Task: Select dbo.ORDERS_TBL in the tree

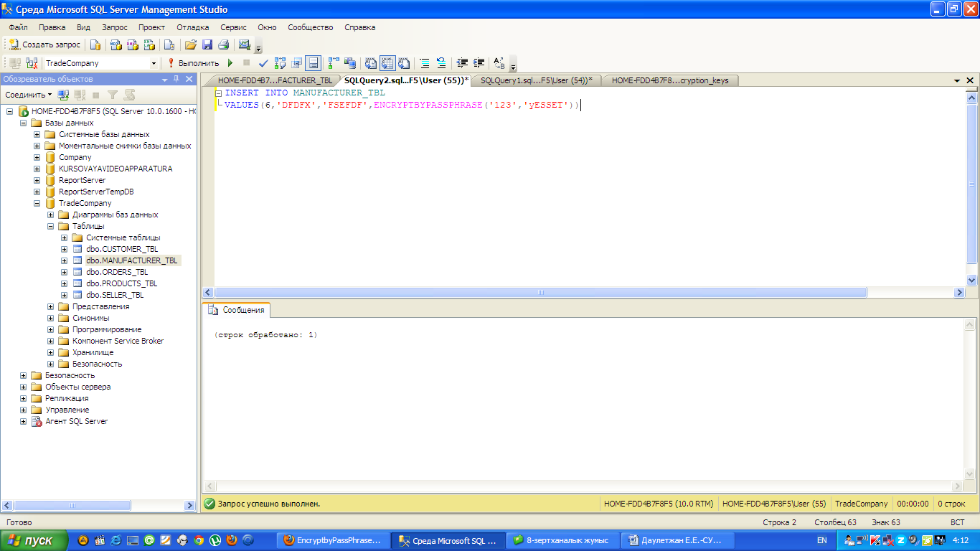Action: [117, 272]
